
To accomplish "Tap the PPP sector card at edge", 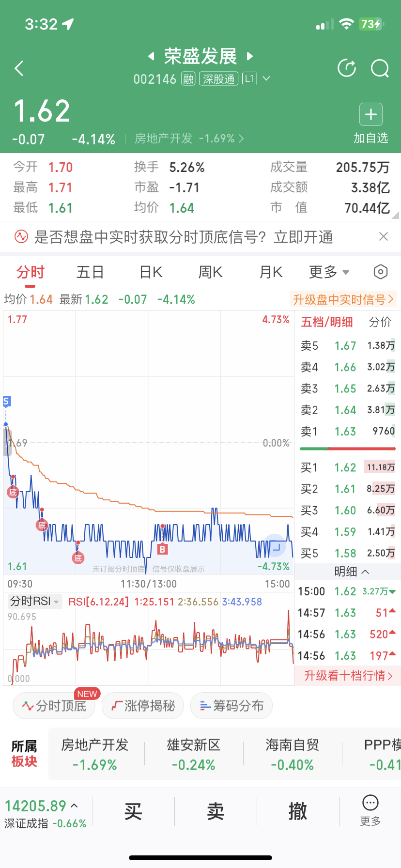I will coord(383,755).
